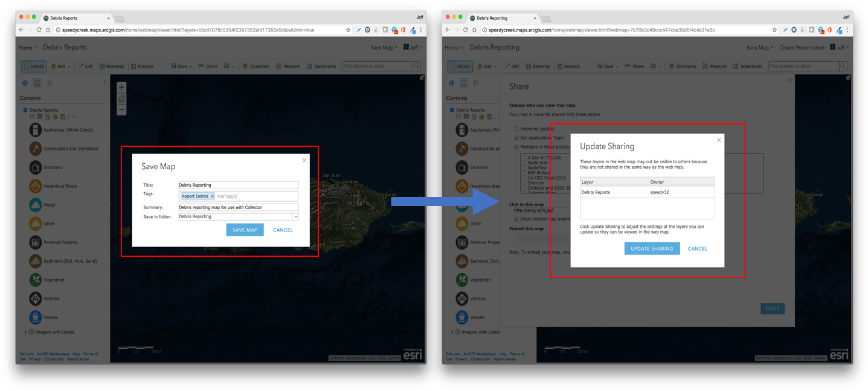Remove the Report Debris tag
This screenshot has width=868, height=391.
(x=212, y=196)
